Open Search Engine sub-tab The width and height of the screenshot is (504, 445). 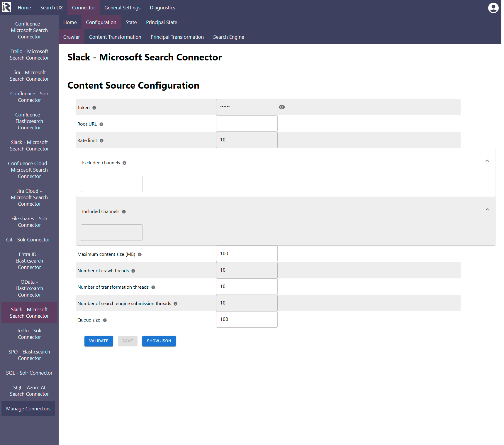pos(229,37)
